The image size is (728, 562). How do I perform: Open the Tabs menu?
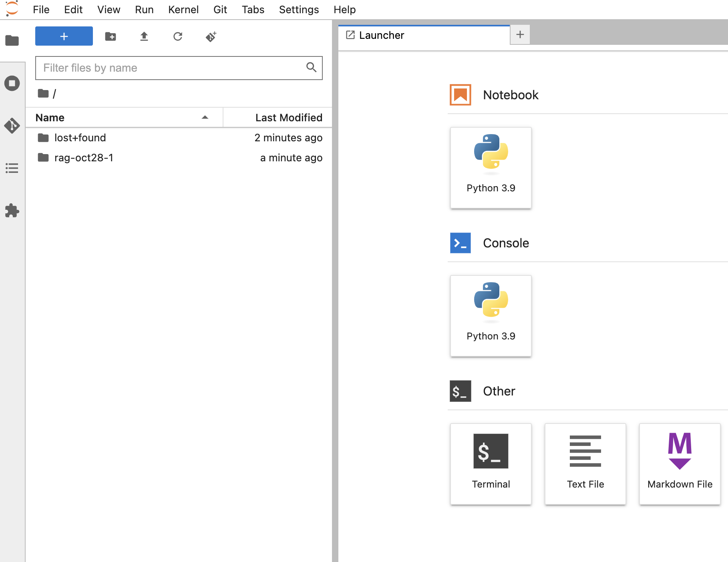253,10
